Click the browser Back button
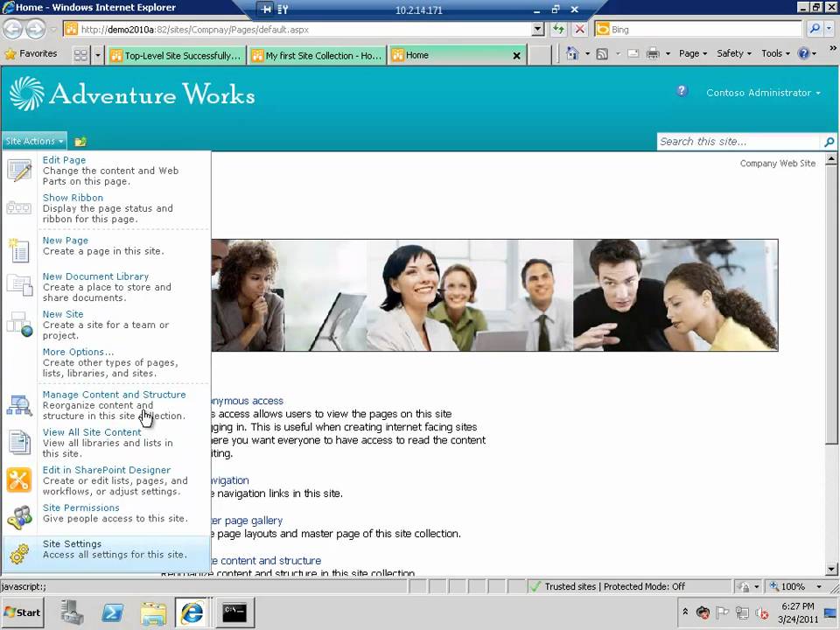The image size is (840, 630). [13, 29]
